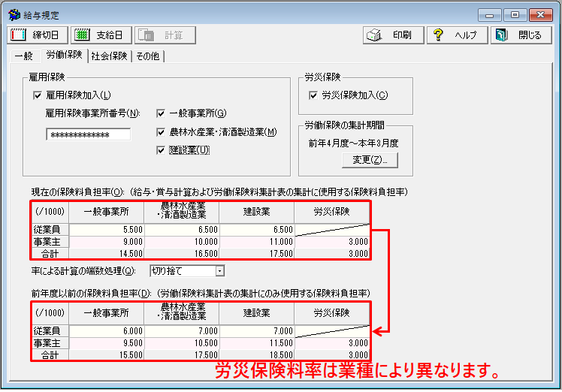562x392 pixels.
Task: Switch to the 一般 tab
Action: [23, 56]
